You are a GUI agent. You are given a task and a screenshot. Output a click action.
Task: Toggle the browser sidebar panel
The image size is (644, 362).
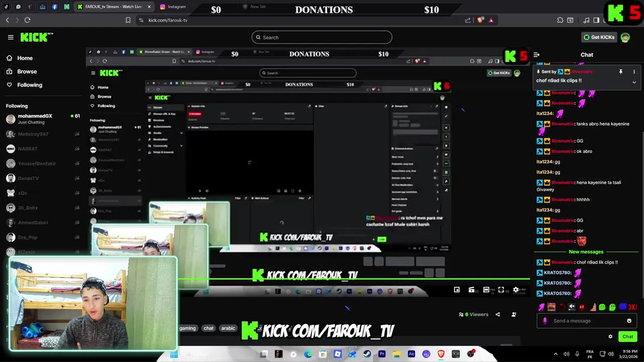pyautogui.click(x=596, y=20)
